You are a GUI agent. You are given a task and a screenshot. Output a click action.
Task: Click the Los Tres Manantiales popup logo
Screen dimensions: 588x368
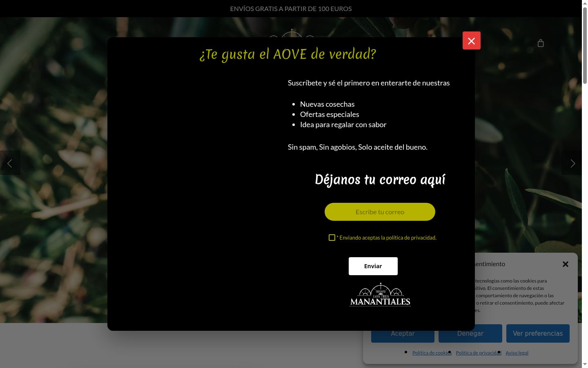click(380, 294)
